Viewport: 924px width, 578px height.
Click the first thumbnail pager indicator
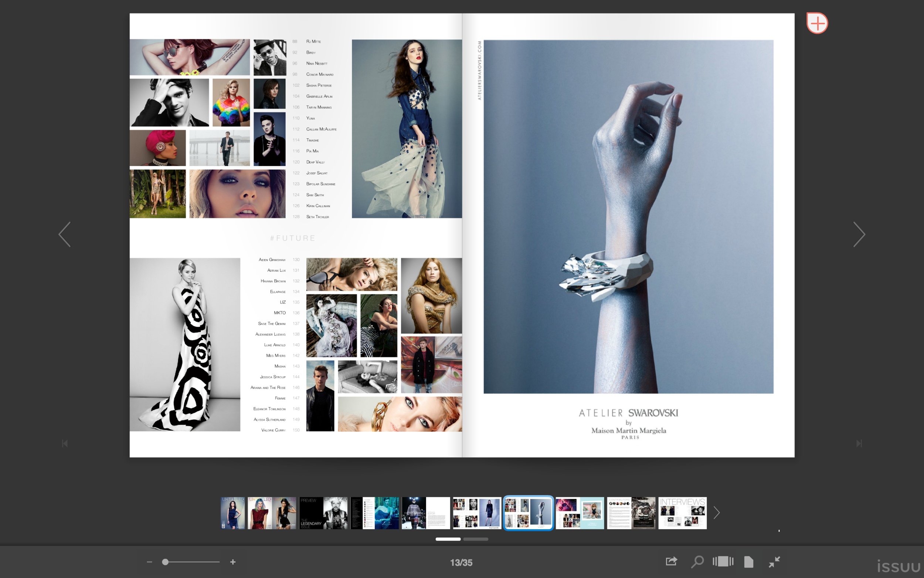(x=448, y=539)
